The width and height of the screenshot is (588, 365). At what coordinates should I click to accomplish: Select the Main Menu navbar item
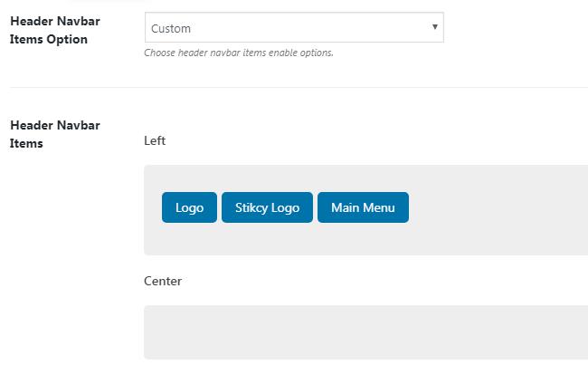[x=363, y=207]
